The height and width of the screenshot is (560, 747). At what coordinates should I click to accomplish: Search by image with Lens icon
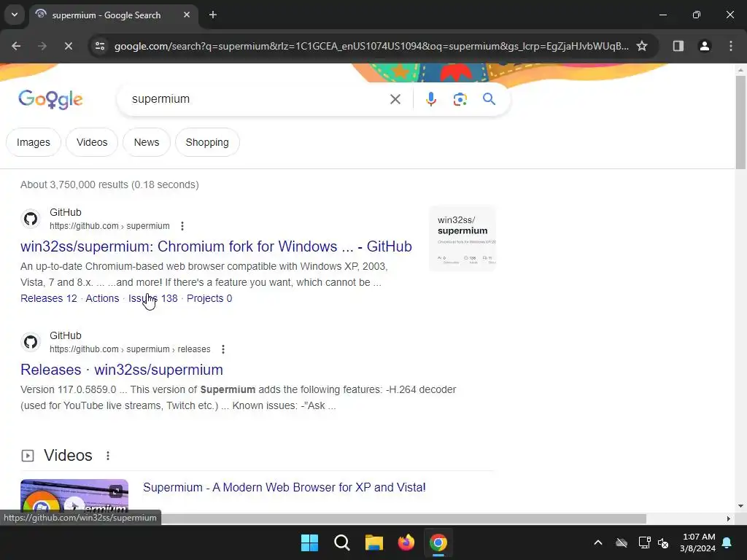[x=460, y=99]
